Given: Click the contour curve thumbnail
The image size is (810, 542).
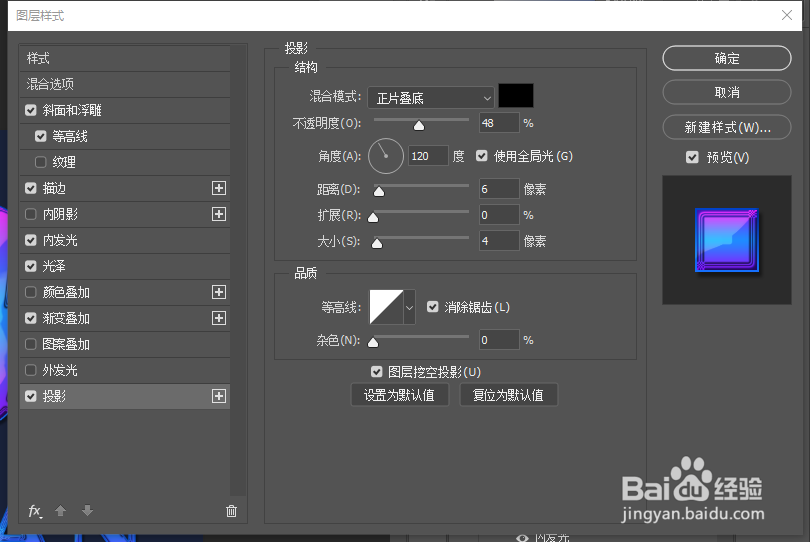Looking at the screenshot, I should click(386, 307).
